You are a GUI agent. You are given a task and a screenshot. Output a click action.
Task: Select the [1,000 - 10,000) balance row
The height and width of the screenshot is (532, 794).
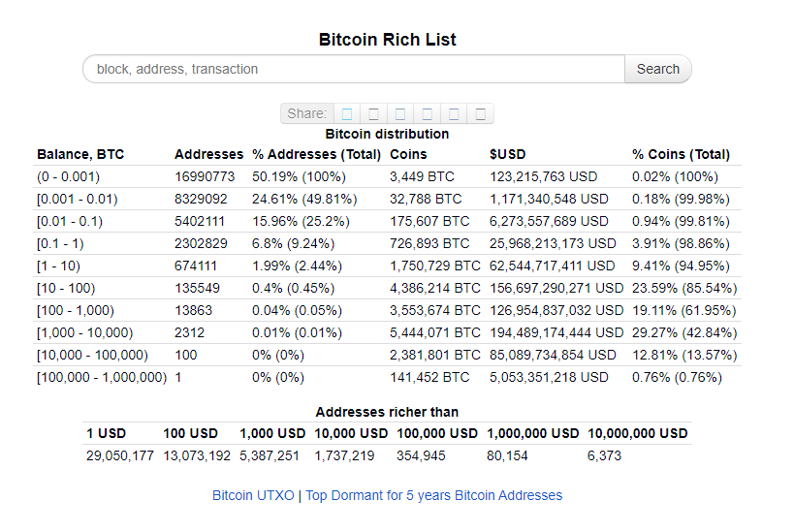click(388, 332)
